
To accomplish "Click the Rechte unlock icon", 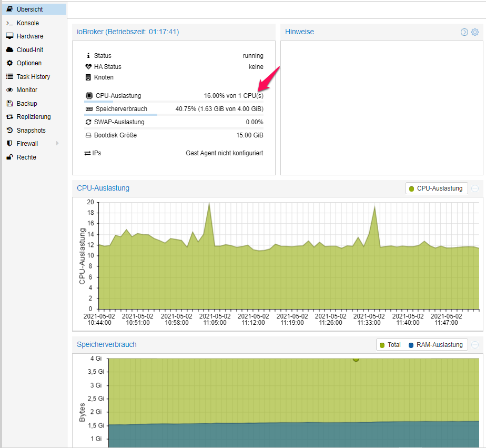I will click(10, 157).
